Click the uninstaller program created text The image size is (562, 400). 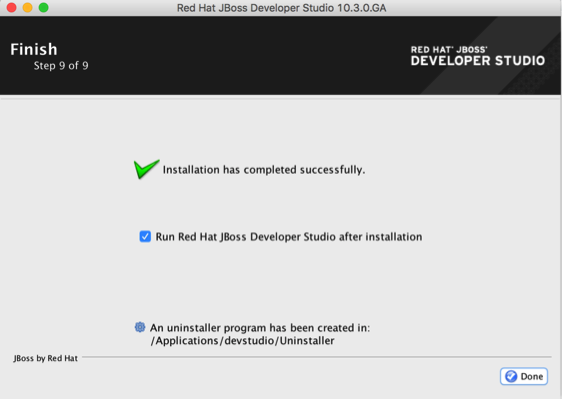click(260, 328)
